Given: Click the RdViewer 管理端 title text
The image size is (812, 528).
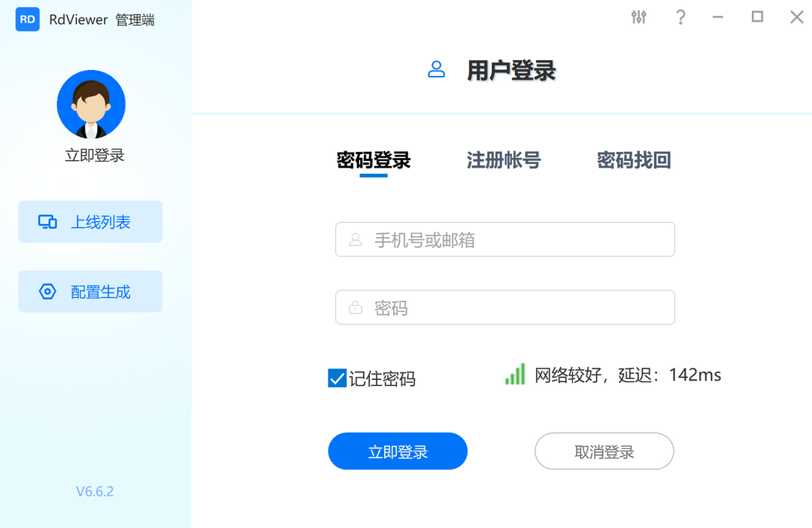Looking at the screenshot, I should pyautogui.click(x=102, y=20).
